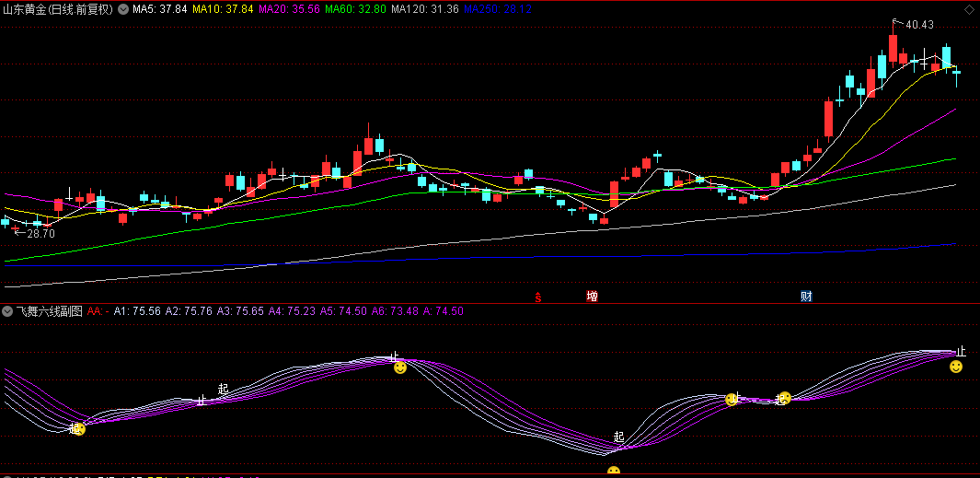This screenshot has width=980, height=478.
Task: Select the MA60 green indicator label
Action: [x=356, y=9]
